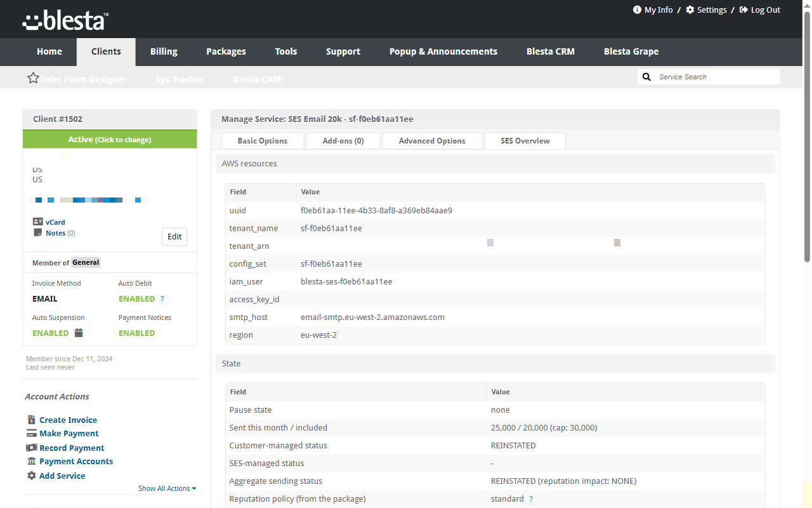Select iam_user value blesta-ses-f0eb61aa11ee
This screenshot has width=812, height=508.
coord(346,281)
